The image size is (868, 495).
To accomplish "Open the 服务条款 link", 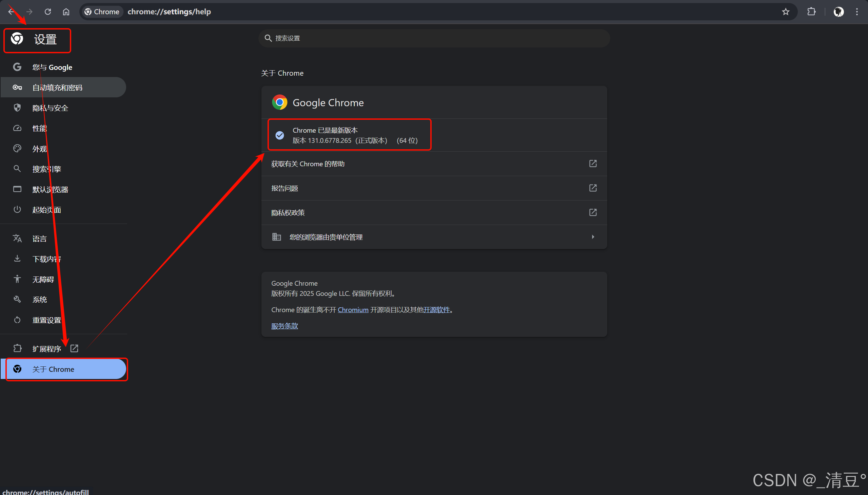I will click(285, 326).
